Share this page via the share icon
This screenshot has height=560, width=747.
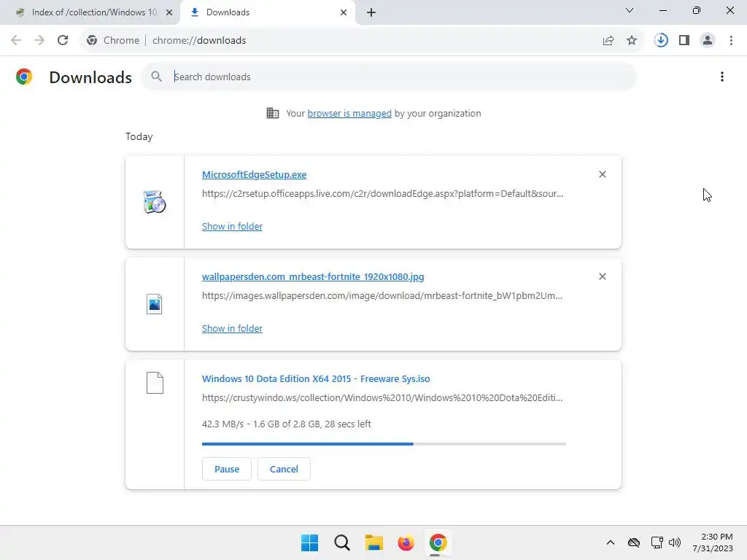pos(608,41)
